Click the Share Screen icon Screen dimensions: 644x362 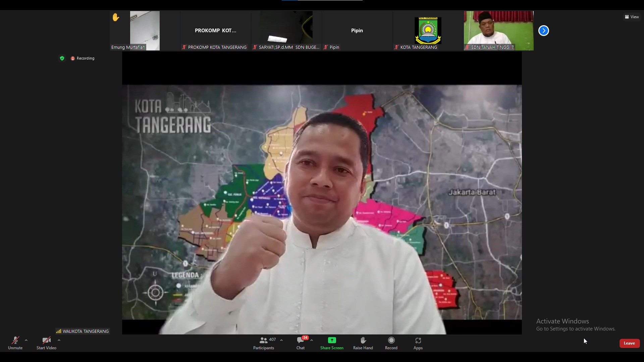[x=332, y=341]
